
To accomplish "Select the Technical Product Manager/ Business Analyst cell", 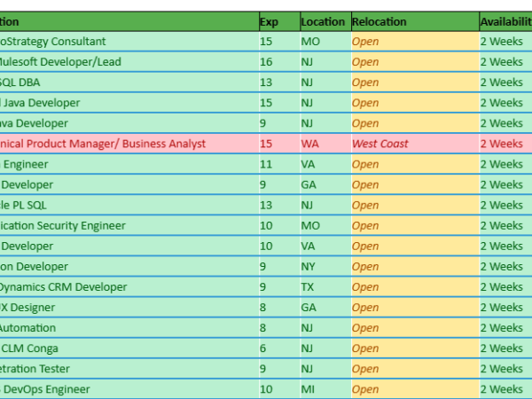I will (129, 144).
